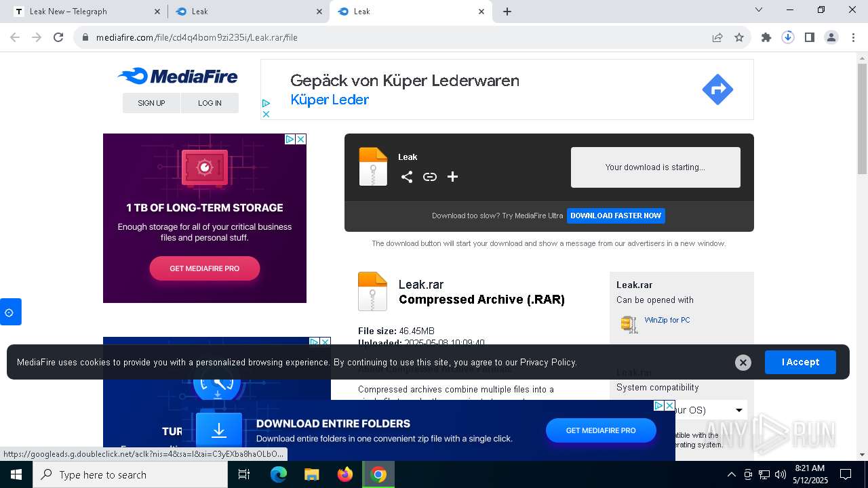
Task: Close the storage ad with its X icon
Action: [301, 139]
